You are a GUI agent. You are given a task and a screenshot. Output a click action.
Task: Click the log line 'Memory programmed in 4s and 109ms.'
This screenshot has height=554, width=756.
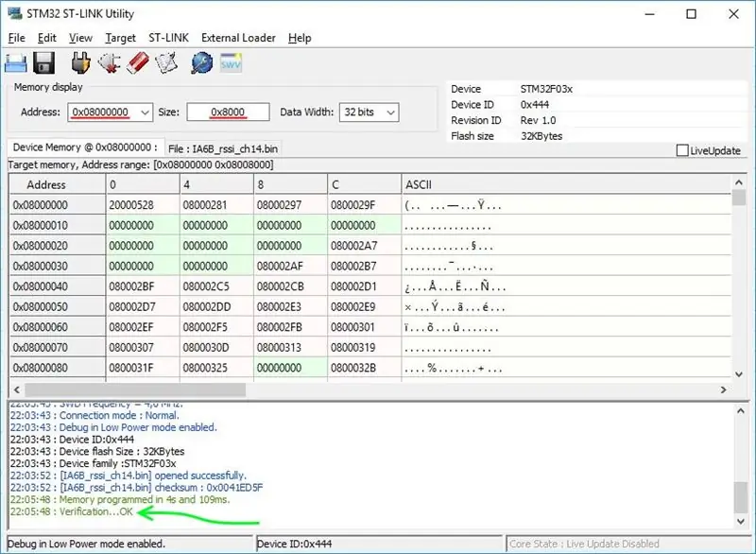120,499
